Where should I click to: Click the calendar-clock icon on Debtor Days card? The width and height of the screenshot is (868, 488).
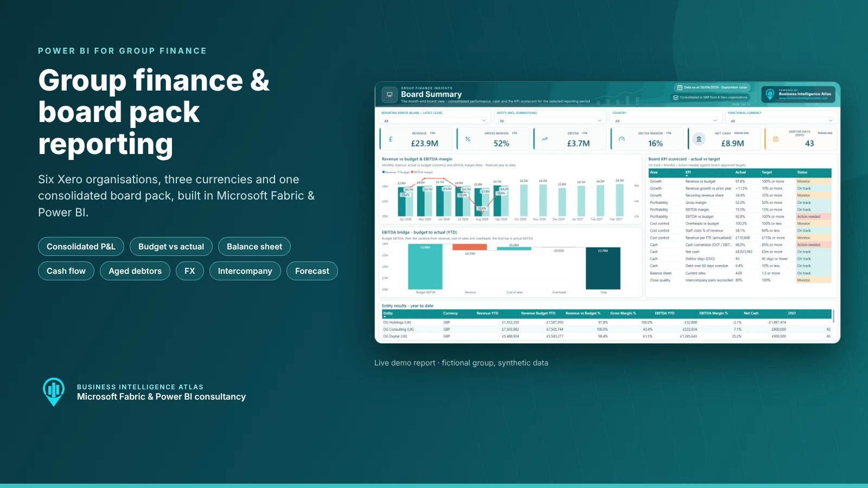(x=776, y=139)
